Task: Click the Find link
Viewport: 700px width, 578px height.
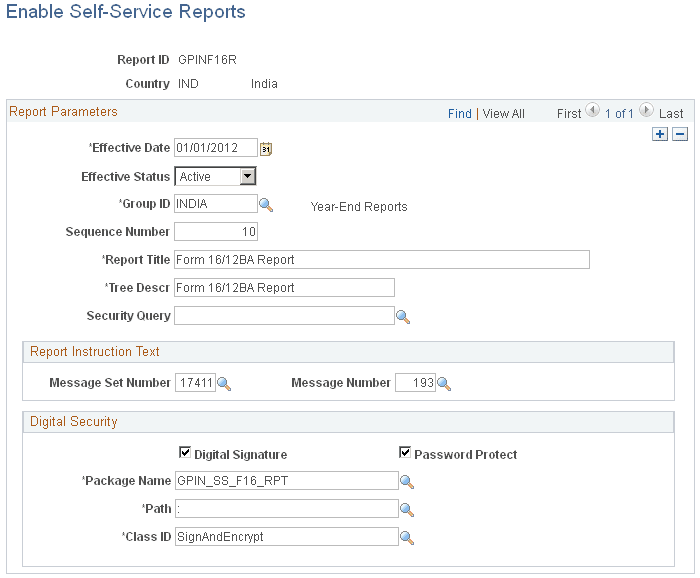Action: 460,114
